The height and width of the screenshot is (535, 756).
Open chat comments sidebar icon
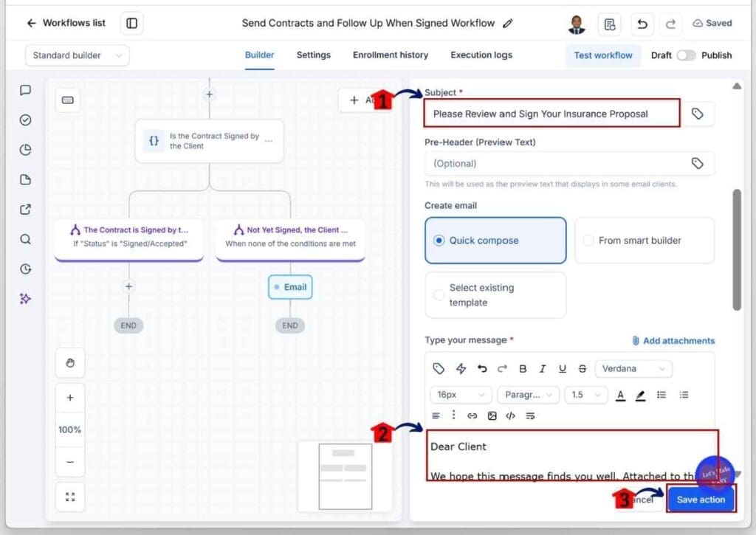pos(26,90)
